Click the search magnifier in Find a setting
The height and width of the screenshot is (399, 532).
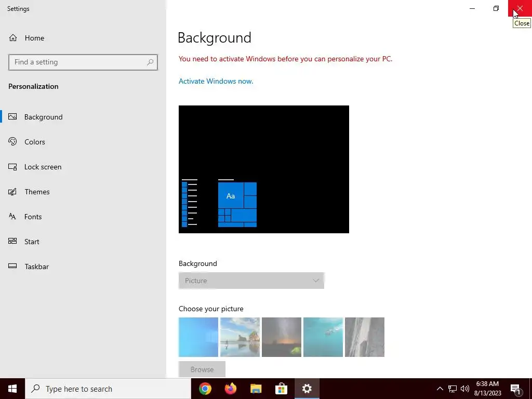tap(150, 62)
